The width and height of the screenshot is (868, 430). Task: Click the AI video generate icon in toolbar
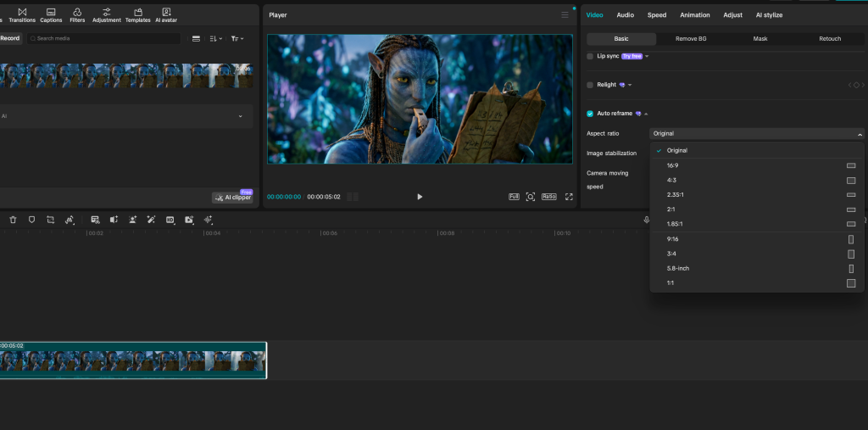189,220
